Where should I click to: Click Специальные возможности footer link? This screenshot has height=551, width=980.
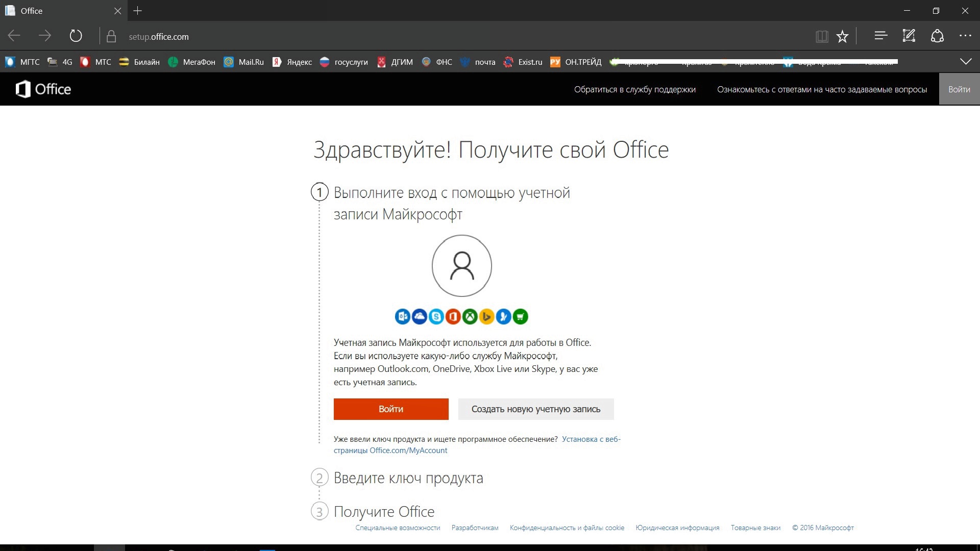coord(398,528)
